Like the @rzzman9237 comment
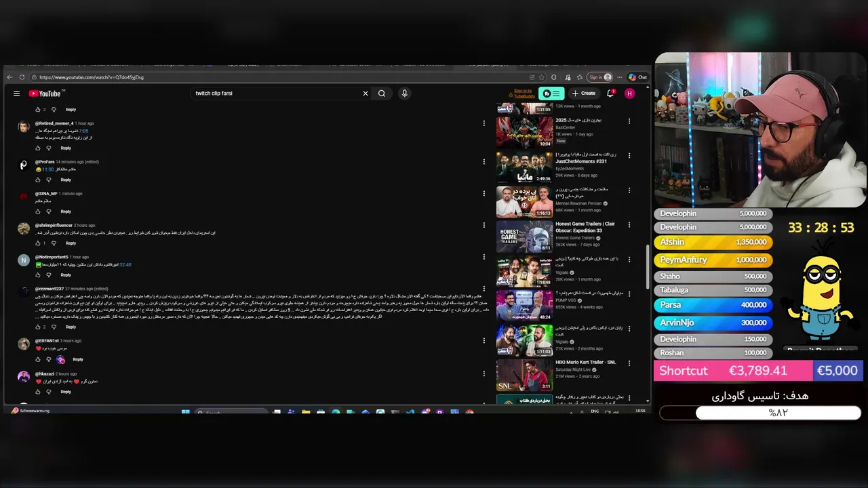Screen dimensions: 868x488 pyautogui.click(x=38, y=327)
